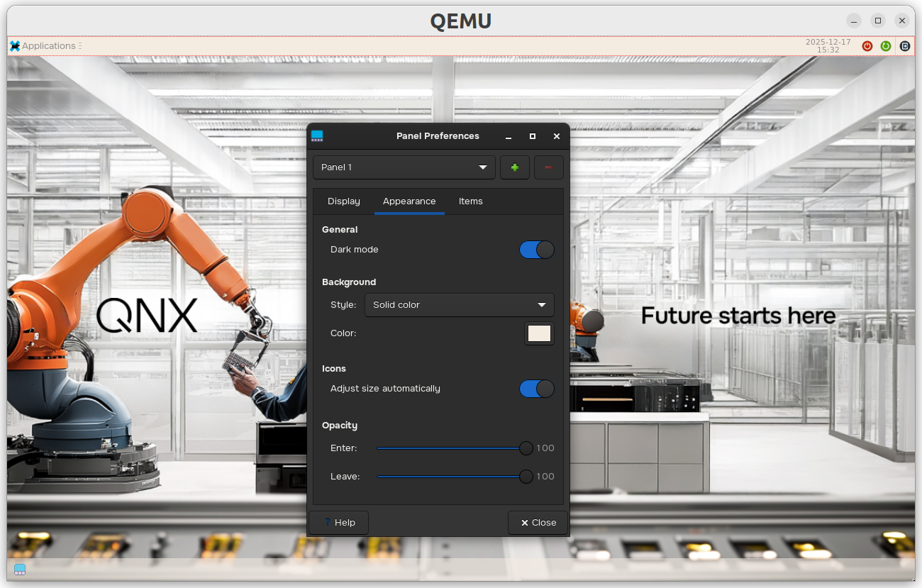Click the date and time clock
This screenshot has width=922, height=588.
[828, 46]
